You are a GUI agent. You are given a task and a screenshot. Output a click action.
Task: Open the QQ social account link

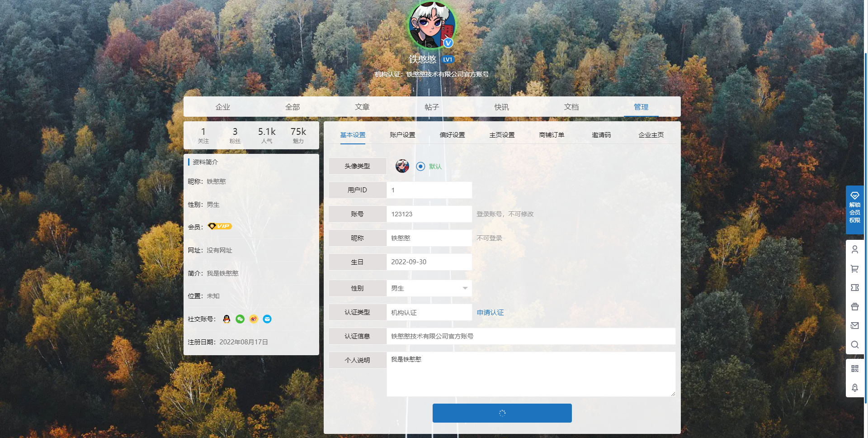(x=226, y=319)
